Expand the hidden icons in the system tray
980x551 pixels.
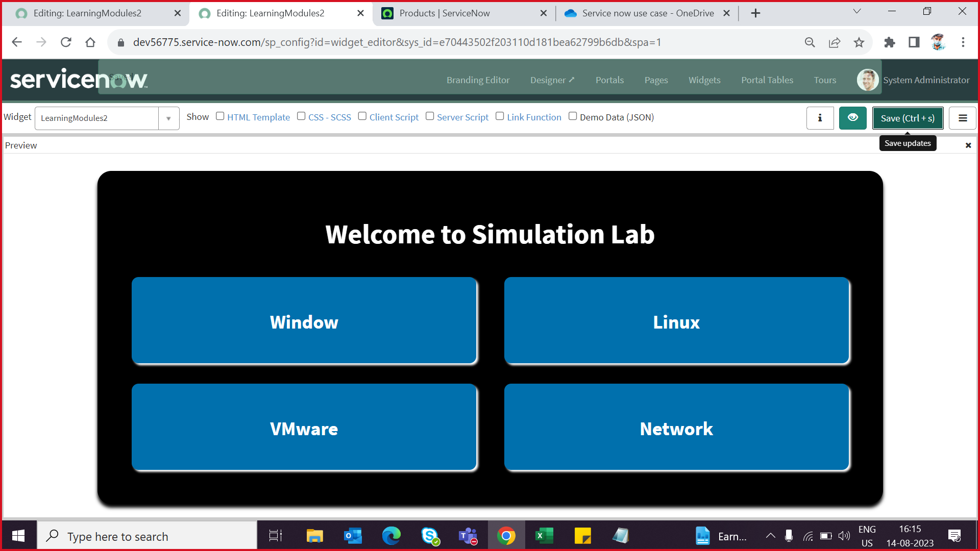[771, 535]
